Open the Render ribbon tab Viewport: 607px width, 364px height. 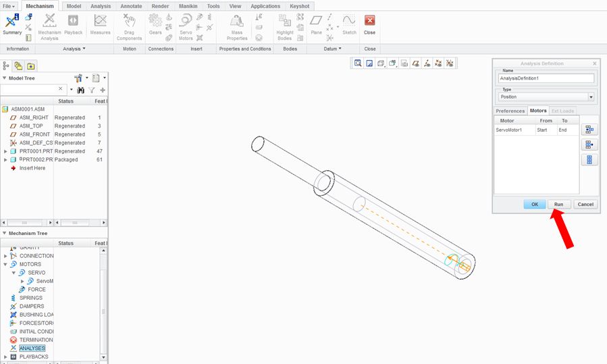[x=160, y=6]
